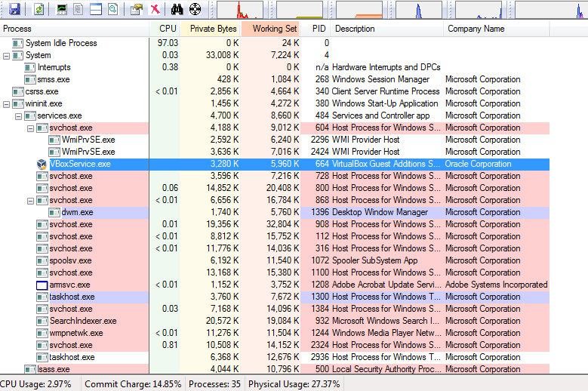Collapse the svchost.exe node containing dwm.exe

31,200
